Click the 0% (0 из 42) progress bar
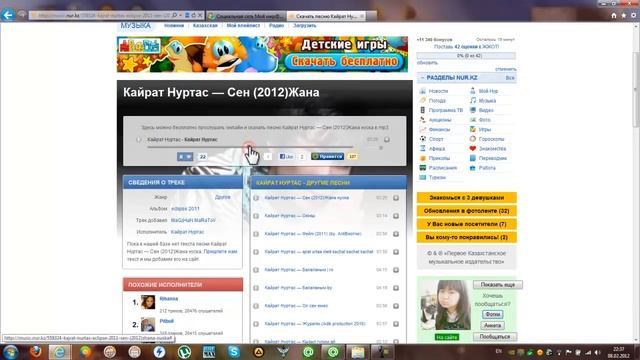This screenshot has width=640, height=360. pos(466,56)
